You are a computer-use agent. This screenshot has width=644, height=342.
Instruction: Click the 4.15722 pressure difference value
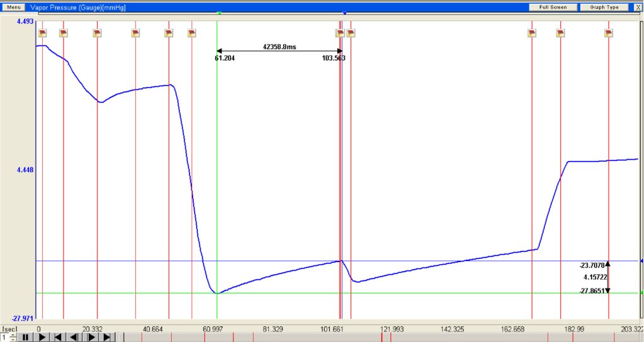point(595,278)
